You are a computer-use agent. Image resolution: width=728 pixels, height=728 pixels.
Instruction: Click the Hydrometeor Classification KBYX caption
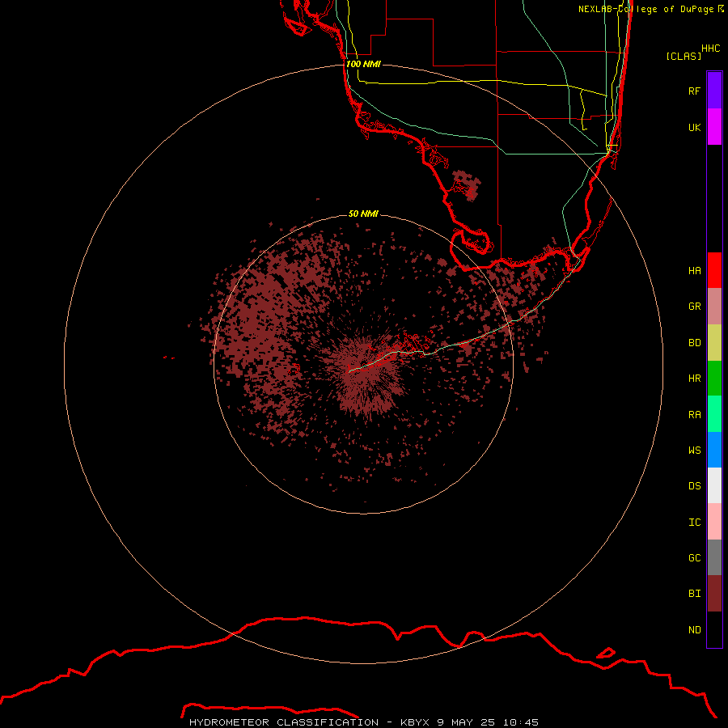364,722
